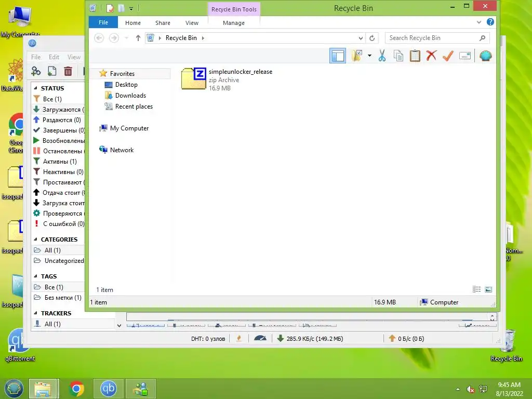Click qBittorrent Add Torrent File icon
532x399 pixels.
52,71
